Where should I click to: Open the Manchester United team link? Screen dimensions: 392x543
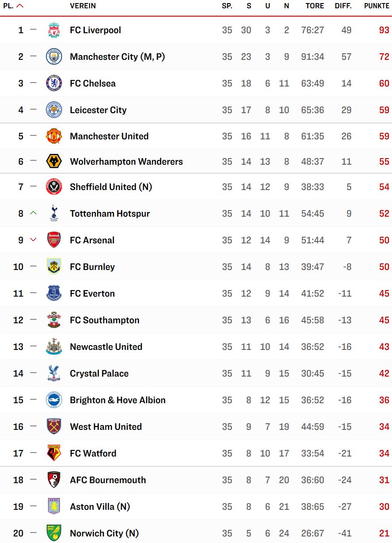coord(109,136)
